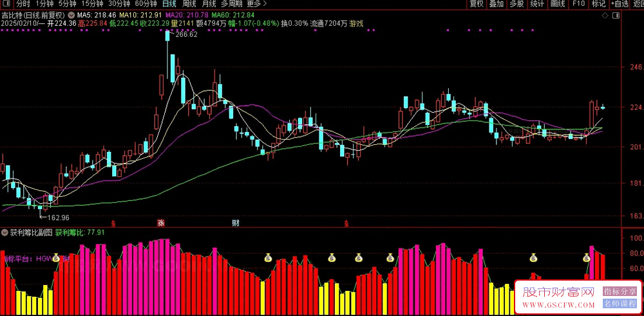Click the 叠加 overlay button
The width and height of the screenshot is (644, 316).
pos(497,4)
